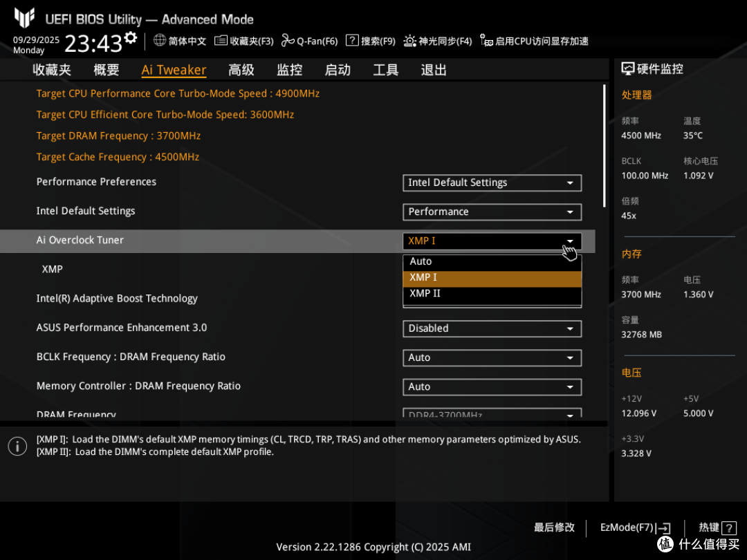
Task: Switch to the 工具 tab
Action: click(x=385, y=70)
